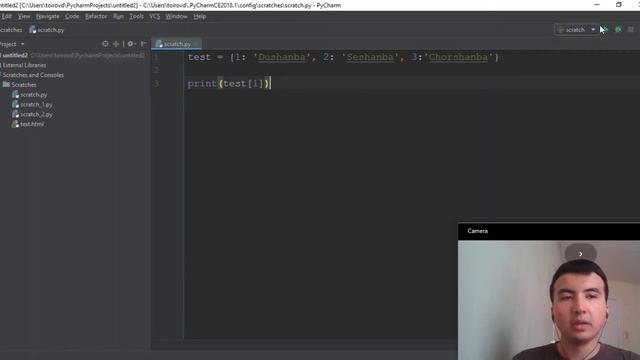Viewport: 640px width, 360px height.
Task: Click the test variable on line 1
Action: pos(199,57)
